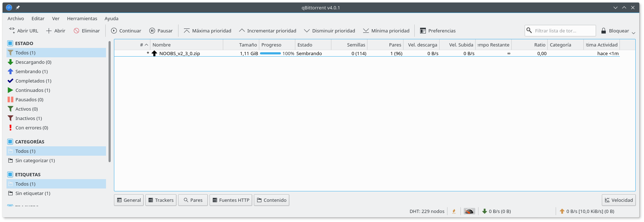Click the Continuar resume button
The height and width of the screenshot is (222, 644).
point(126,31)
